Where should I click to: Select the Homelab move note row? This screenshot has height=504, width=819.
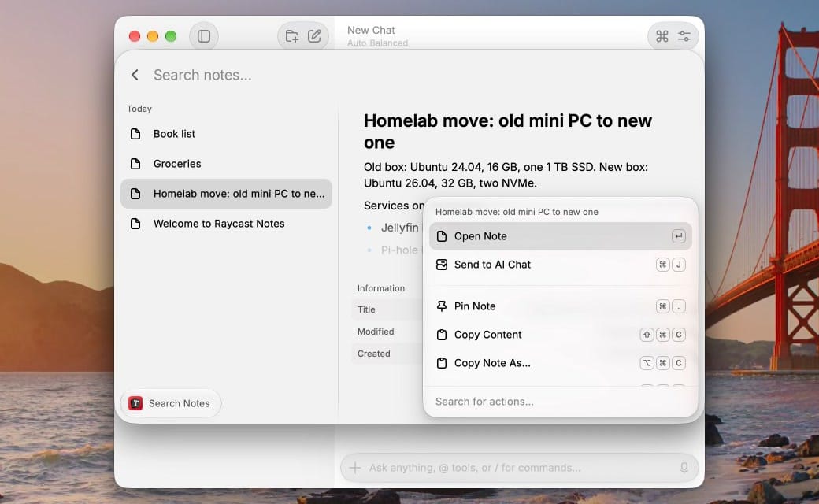coord(226,194)
